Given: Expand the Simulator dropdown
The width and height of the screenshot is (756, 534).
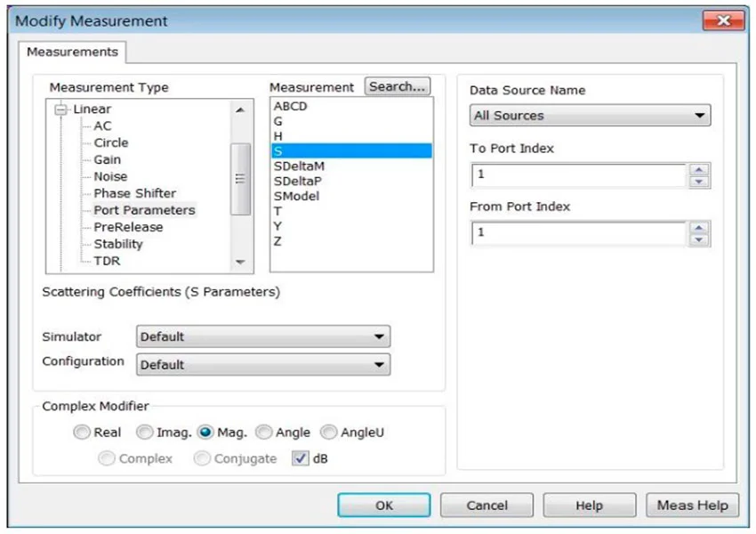Looking at the screenshot, I should pyautogui.click(x=262, y=337).
